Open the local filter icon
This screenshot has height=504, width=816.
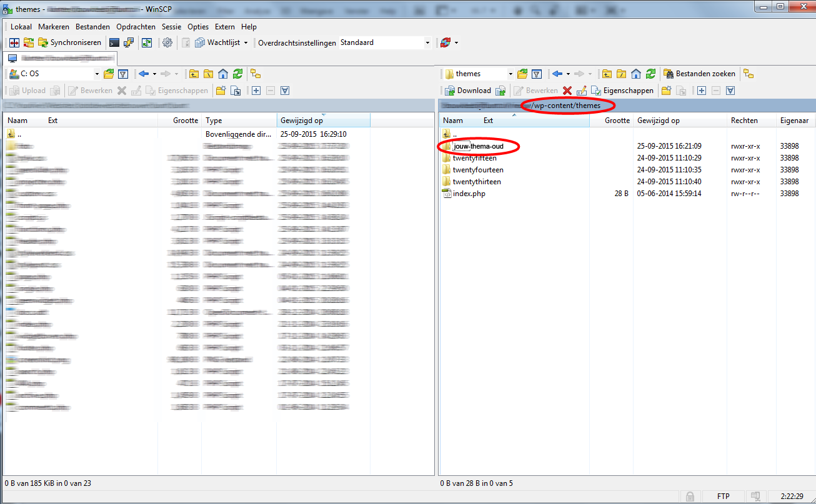[123, 74]
